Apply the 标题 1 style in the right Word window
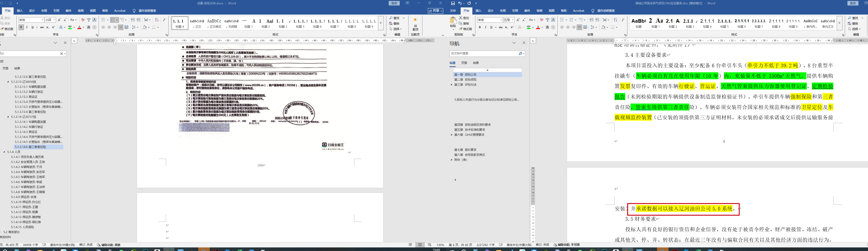 point(656,23)
